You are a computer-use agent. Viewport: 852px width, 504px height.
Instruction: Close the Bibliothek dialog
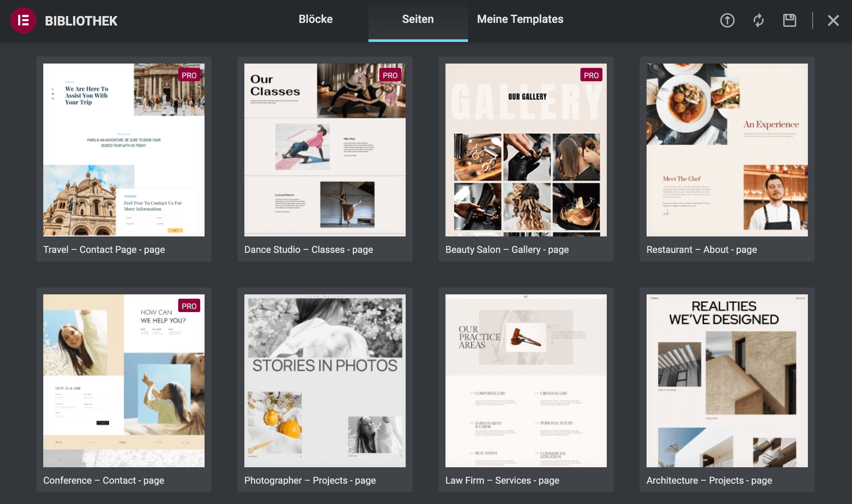(x=833, y=20)
